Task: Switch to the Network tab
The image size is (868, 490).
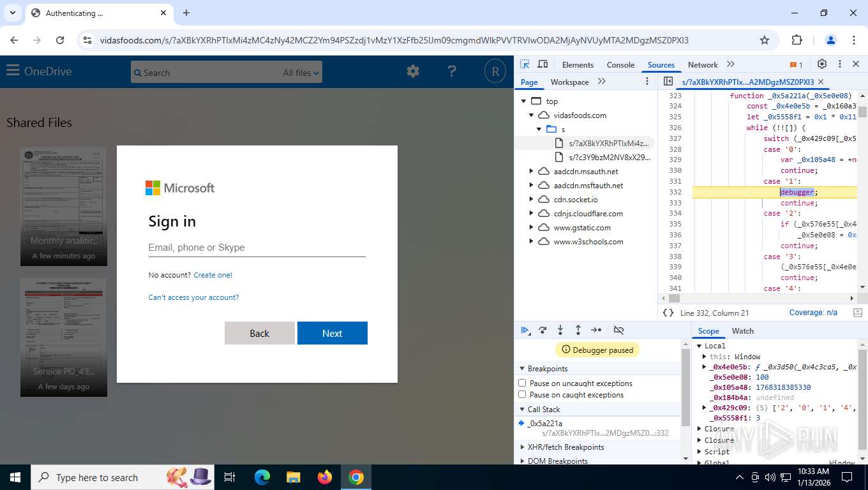Action: click(703, 64)
